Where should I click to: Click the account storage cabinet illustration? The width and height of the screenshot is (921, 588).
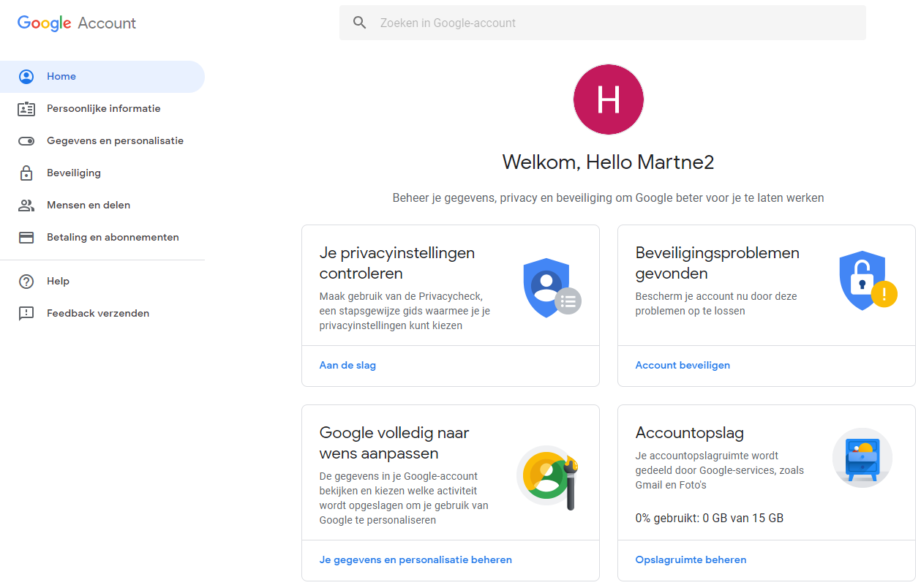[862, 458]
